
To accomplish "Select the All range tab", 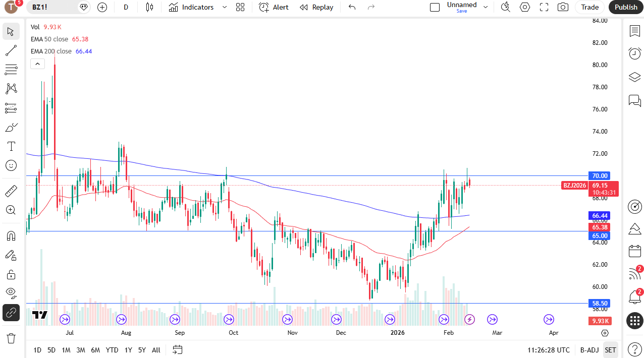I will (x=156, y=350).
